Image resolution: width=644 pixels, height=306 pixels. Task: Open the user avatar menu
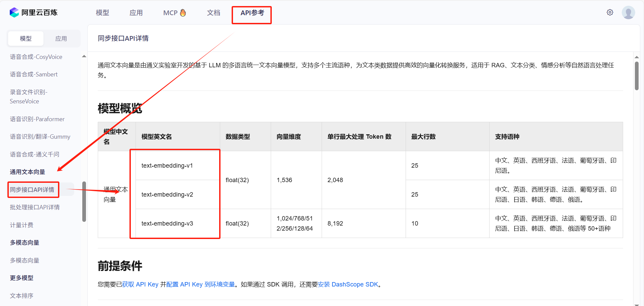(628, 12)
